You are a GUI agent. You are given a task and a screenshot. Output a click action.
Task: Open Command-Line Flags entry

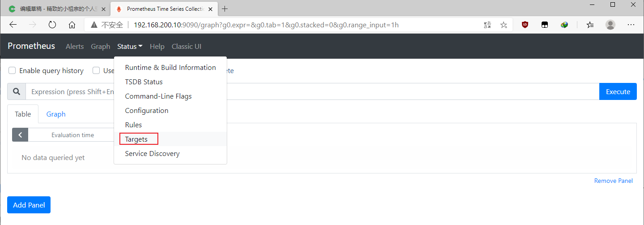(x=170, y=96)
